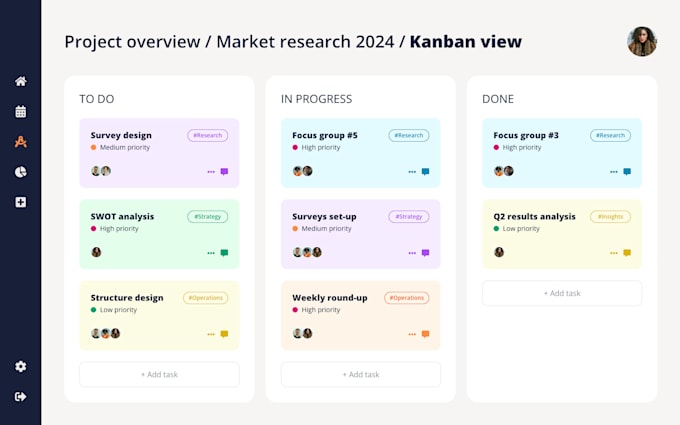The image size is (680, 425).
Task: Select the pie chart reports icon
Action: [x=20, y=172]
